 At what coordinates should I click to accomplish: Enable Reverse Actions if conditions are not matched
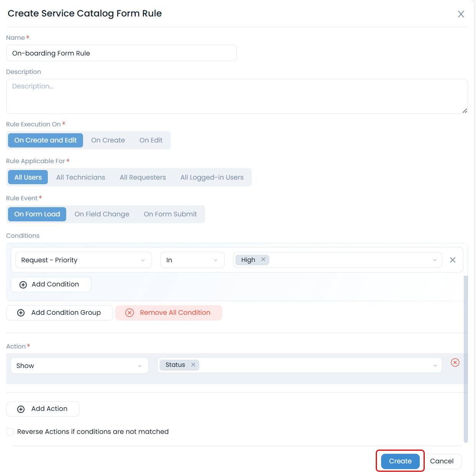point(10,432)
